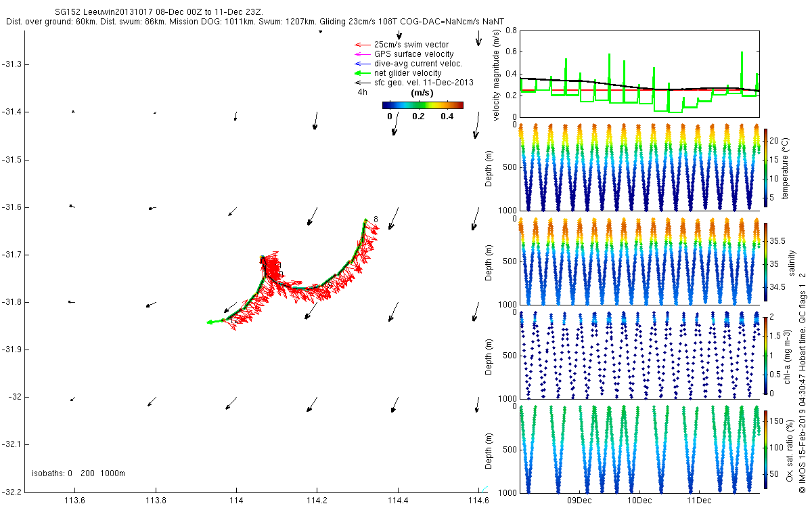812x508 pixels.
Task: Click the '-31.8' latitude tick label
Action: click(x=12, y=301)
